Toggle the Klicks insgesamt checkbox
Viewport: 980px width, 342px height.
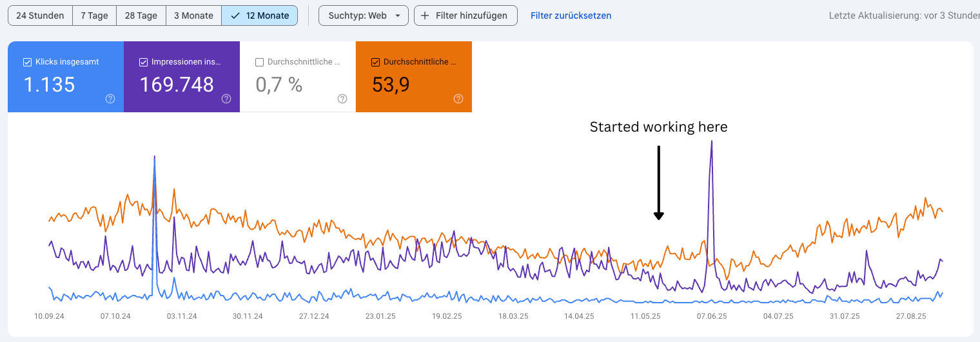point(27,62)
